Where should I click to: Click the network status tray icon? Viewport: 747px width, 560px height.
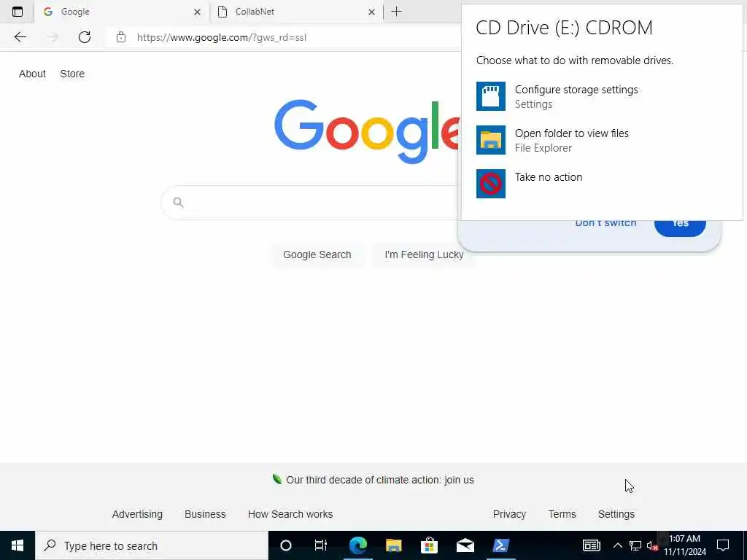[635, 545]
